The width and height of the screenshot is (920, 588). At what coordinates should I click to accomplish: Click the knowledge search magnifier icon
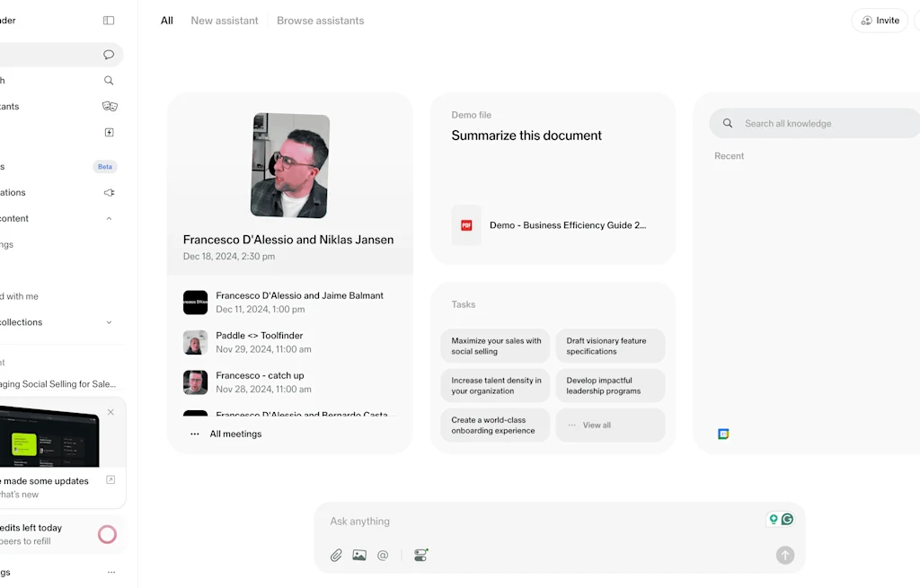pos(728,123)
